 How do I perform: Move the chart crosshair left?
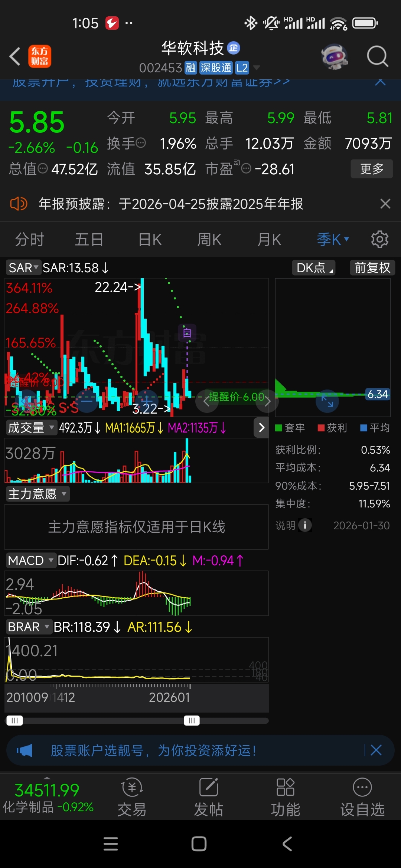(206, 401)
